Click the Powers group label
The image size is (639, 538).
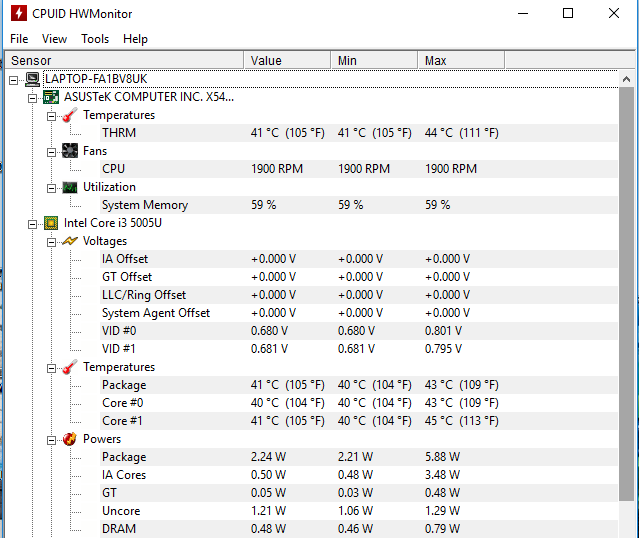point(102,439)
